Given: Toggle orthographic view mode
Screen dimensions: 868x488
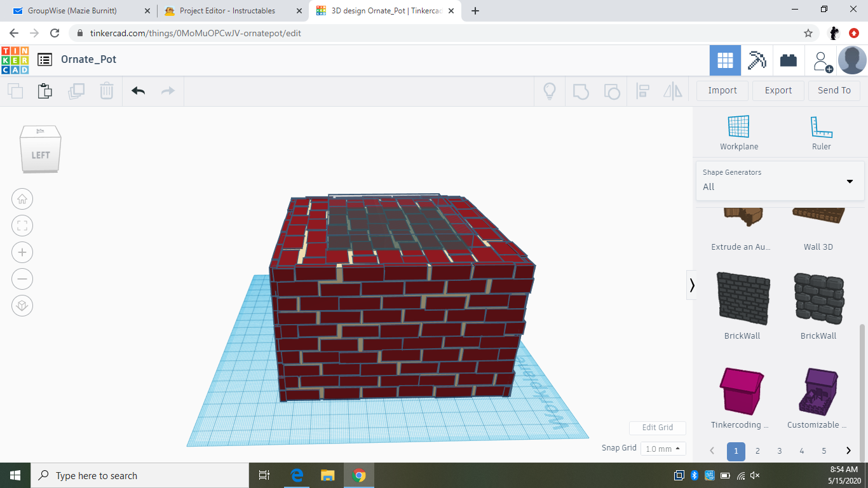Looking at the screenshot, I should pos(22,306).
